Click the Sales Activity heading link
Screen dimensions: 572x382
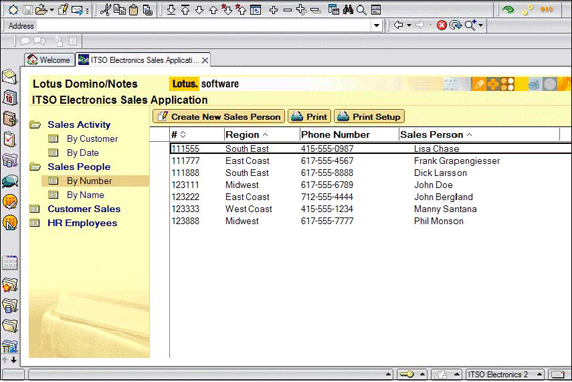pos(79,125)
